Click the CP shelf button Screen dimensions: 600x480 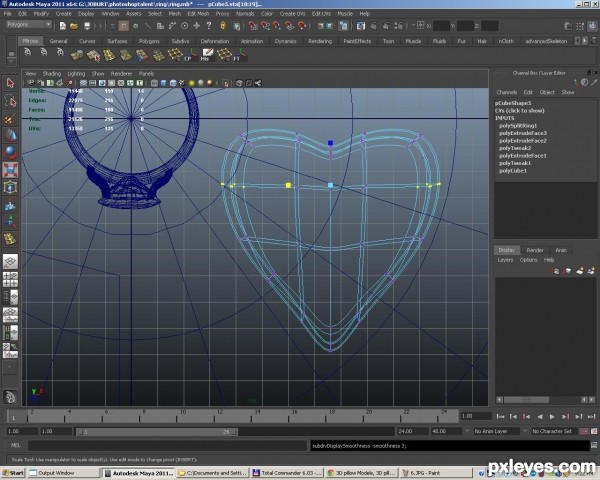click(190, 55)
